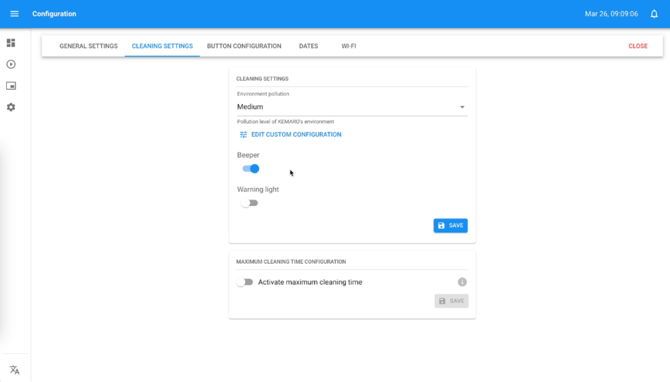Switch to General Settings tab

tap(88, 46)
